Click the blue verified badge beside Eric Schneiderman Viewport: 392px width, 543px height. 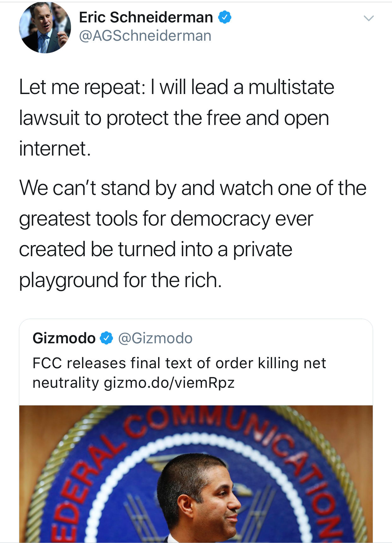[225, 17]
